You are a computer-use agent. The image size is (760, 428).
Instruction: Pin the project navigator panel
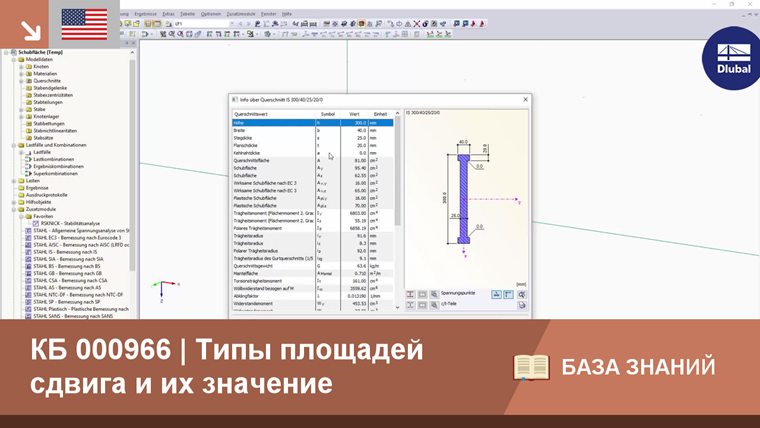[127, 43]
